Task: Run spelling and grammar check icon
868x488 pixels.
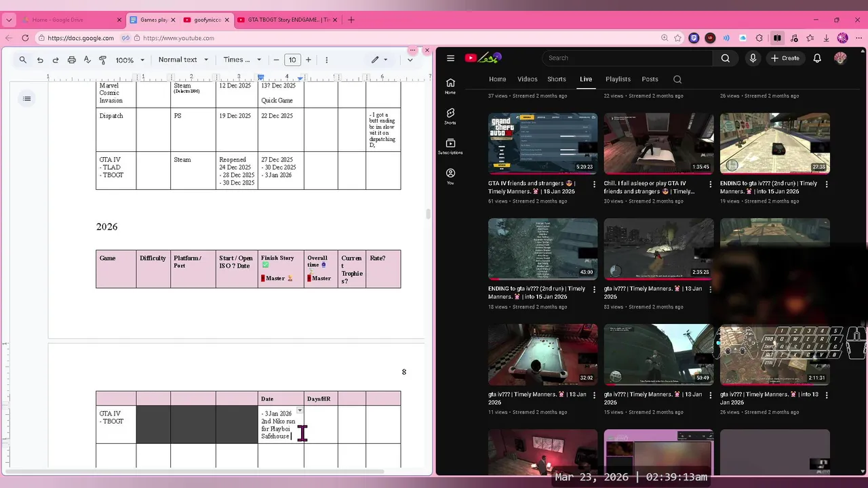Action: point(87,60)
